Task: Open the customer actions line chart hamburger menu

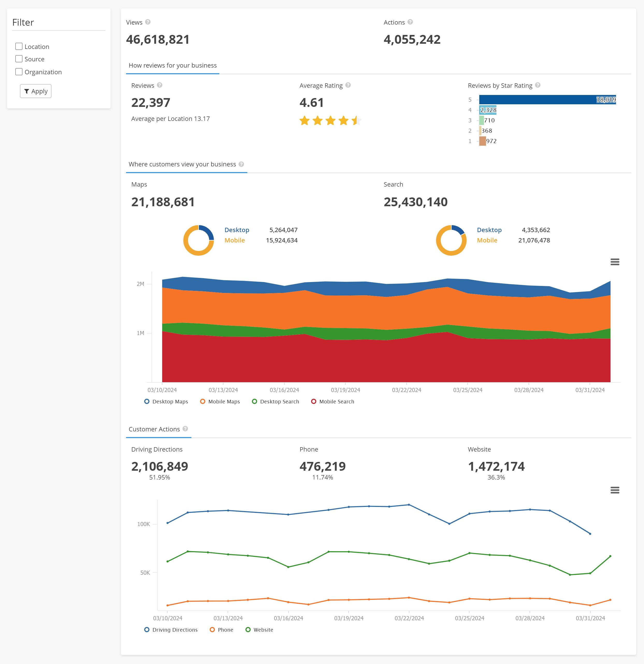Action: [x=615, y=490]
